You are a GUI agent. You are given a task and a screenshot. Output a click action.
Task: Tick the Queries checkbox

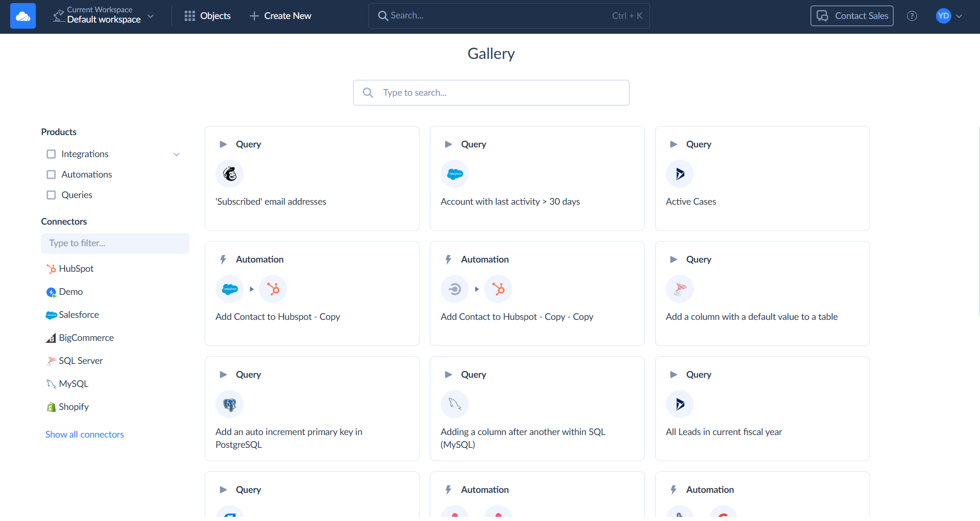pos(51,195)
